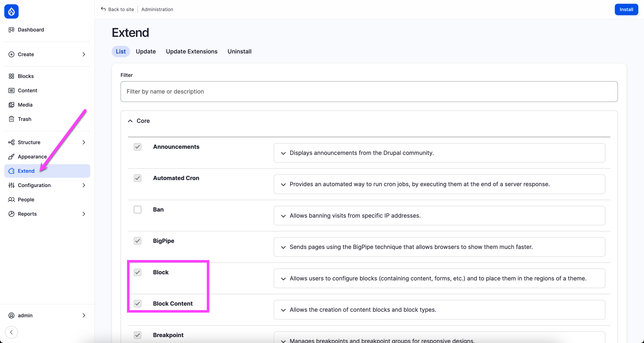This screenshot has height=343, width=644.
Task: Toggle the Block module checkbox
Action: pos(138,272)
